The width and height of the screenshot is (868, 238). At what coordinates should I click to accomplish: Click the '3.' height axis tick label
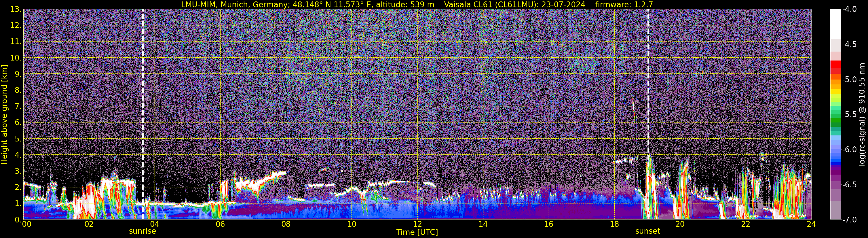click(18, 171)
